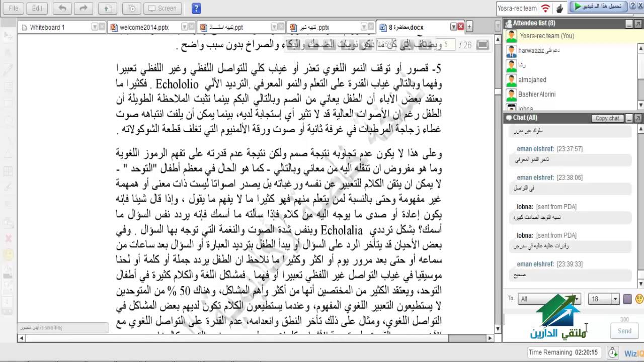Click the Send chat button
Image resolution: width=644 pixels, height=362 pixels.
click(x=624, y=331)
